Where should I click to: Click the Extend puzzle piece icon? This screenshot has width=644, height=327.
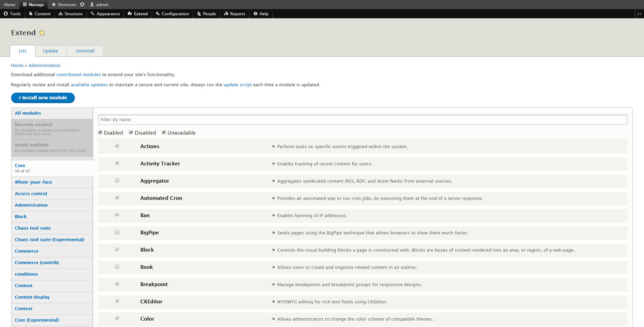[130, 14]
